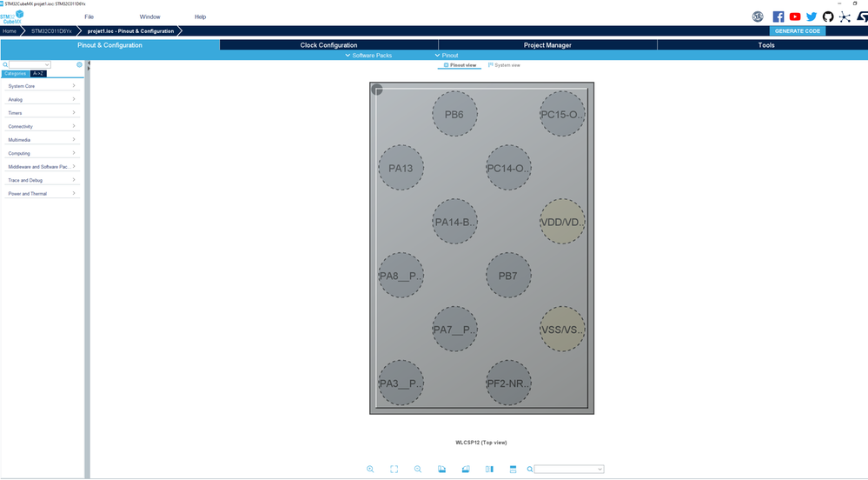Click projet1.ioc breadcrumb item
This screenshot has height=480, width=868.
click(130, 31)
